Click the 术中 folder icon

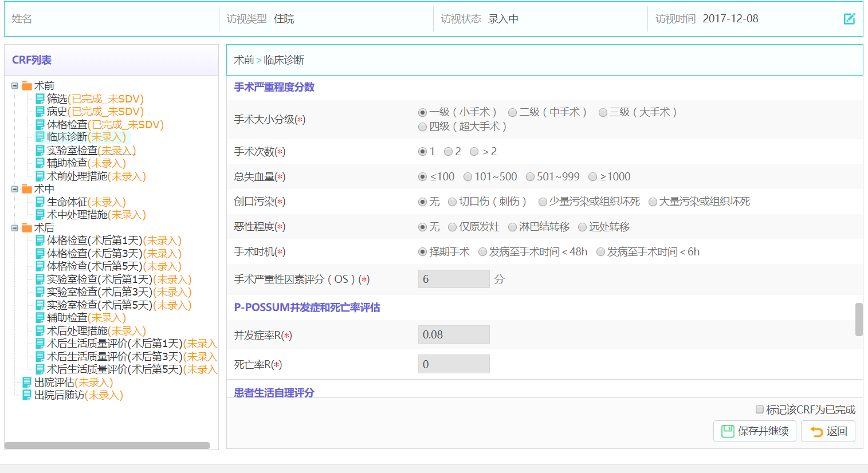27,189
